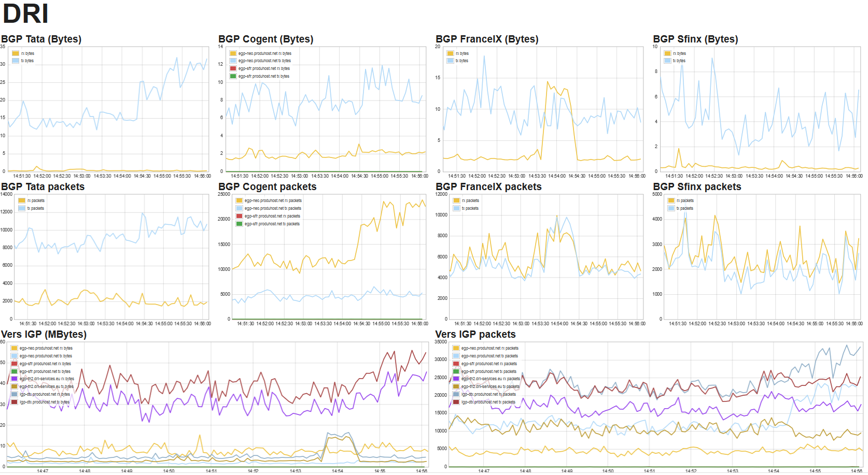Image resolution: width=868 pixels, height=475 pixels.
Task: Select the egp-neo.produhost.net rx bytes label in BGP Cogent (Bytes)
Action: (x=264, y=53)
